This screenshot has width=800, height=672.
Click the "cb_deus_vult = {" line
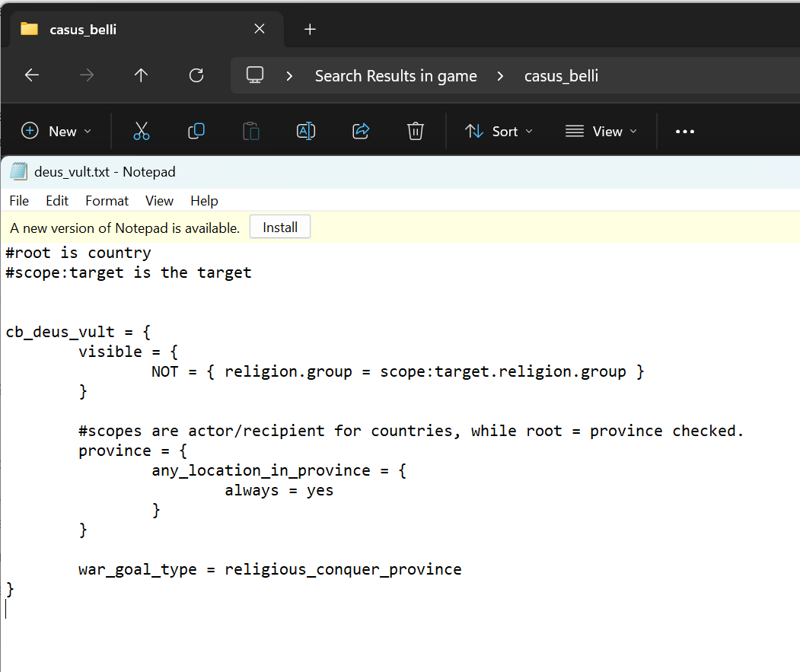pyautogui.click(x=78, y=332)
